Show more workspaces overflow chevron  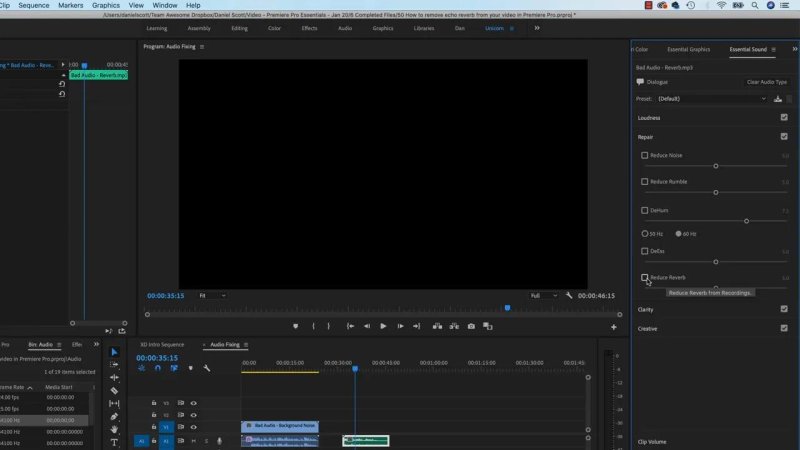[537, 28]
